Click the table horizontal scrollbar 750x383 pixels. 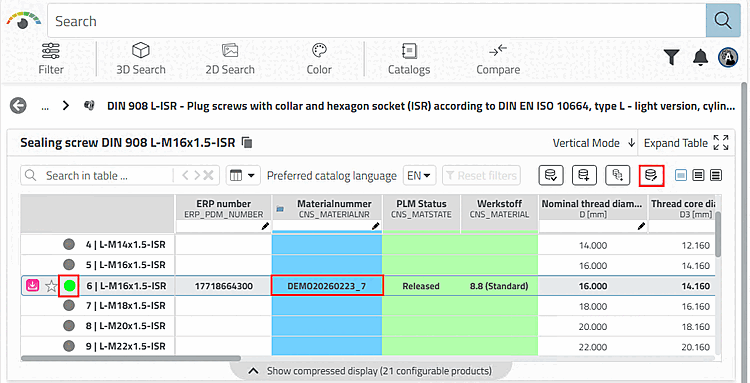pos(131,358)
